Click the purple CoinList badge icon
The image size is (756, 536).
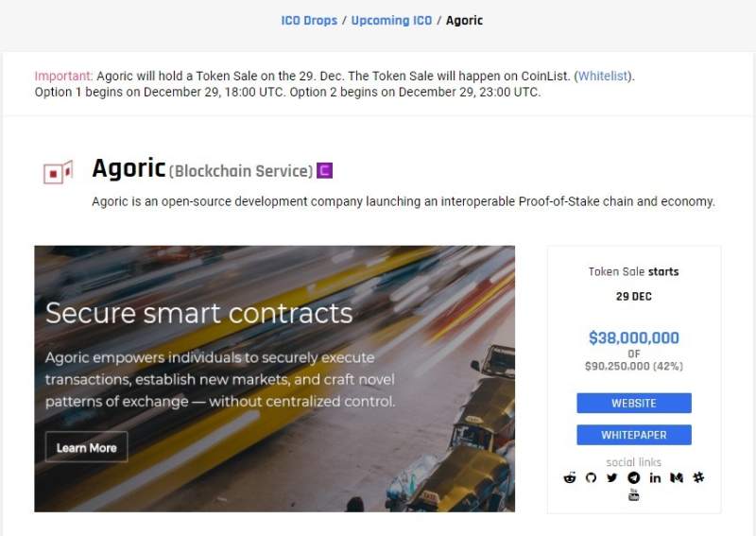click(x=325, y=171)
